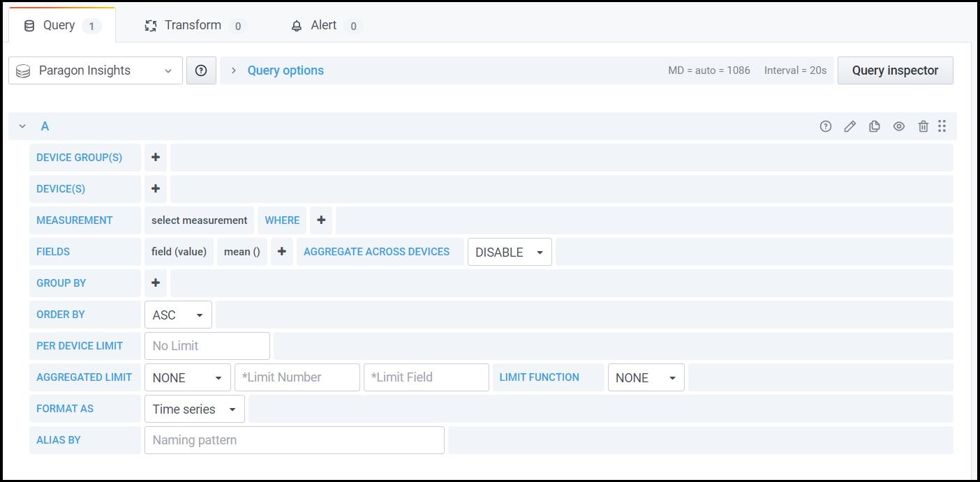Click the MD = auto = 1086 text
This screenshot has height=482, width=980.
(709, 70)
